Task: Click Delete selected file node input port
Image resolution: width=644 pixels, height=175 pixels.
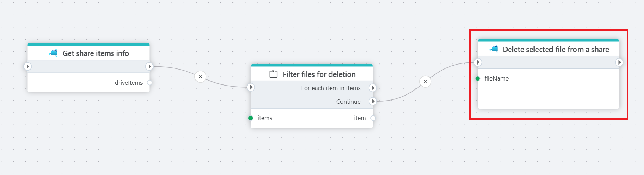Action: click(478, 62)
